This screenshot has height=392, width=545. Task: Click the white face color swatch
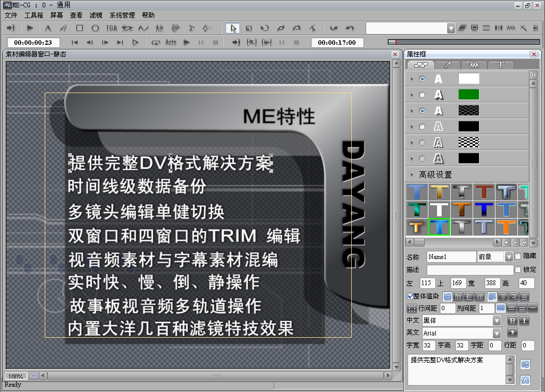468,79
